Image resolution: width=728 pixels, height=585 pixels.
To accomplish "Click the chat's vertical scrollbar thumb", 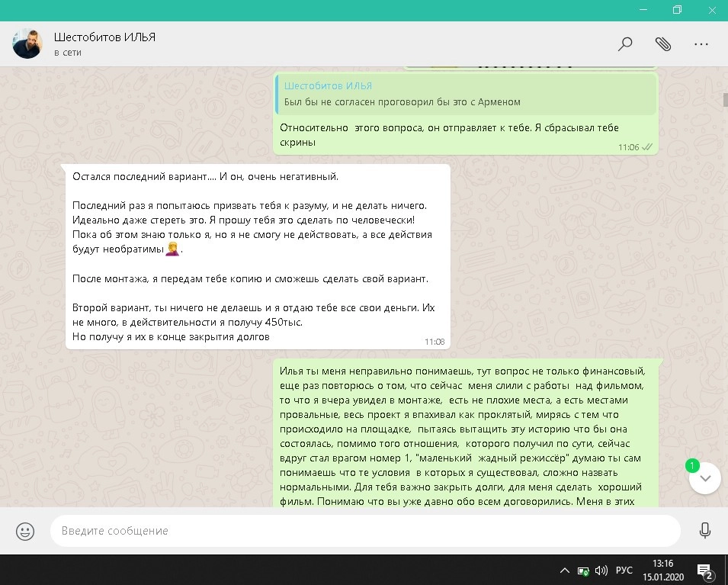I will click(x=724, y=100).
